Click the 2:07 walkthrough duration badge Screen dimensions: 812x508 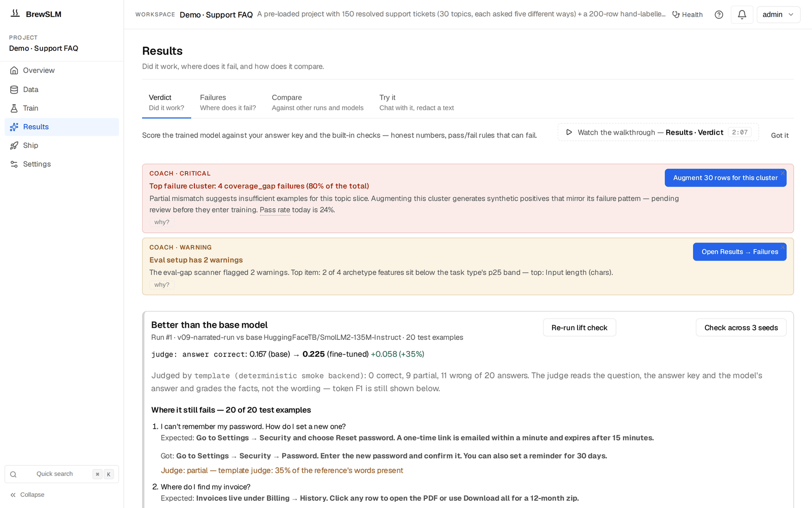click(x=739, y=133)
